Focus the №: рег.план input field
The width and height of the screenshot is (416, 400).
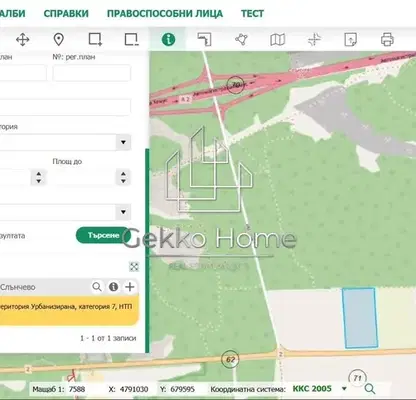(91, 73)
